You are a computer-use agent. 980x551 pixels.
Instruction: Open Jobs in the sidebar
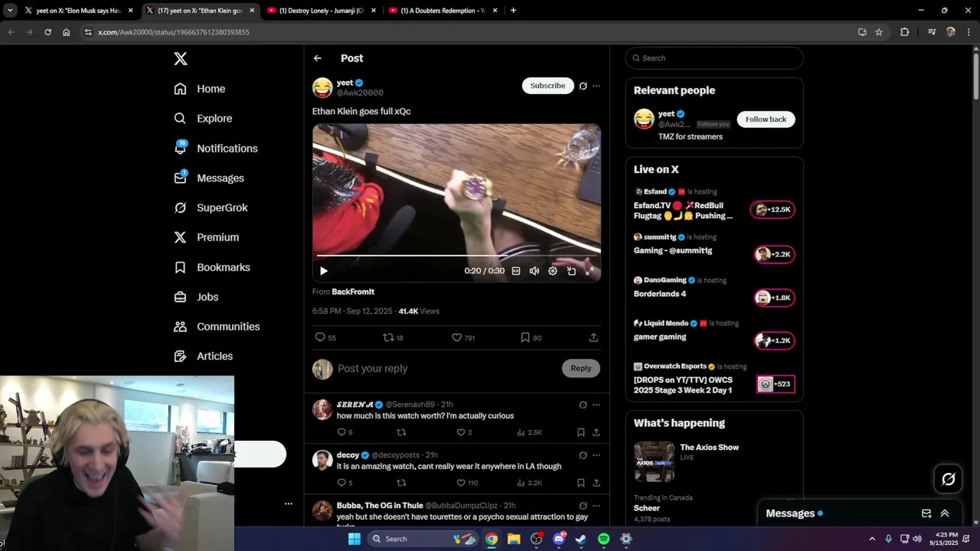[x=196, y=297]
